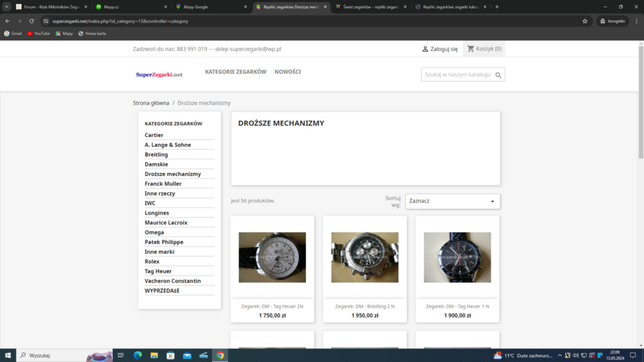
Task: Open NOWOŚCI menu item
Action: [x=287, y=71]
